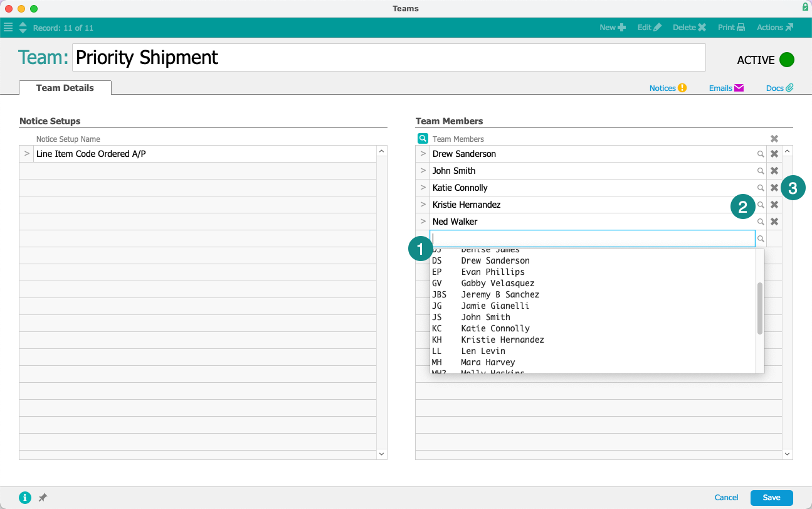The image size is (812, 509).
Task: Choose Kristie Hernandez from the dropdown list
Action: (593, 340)
